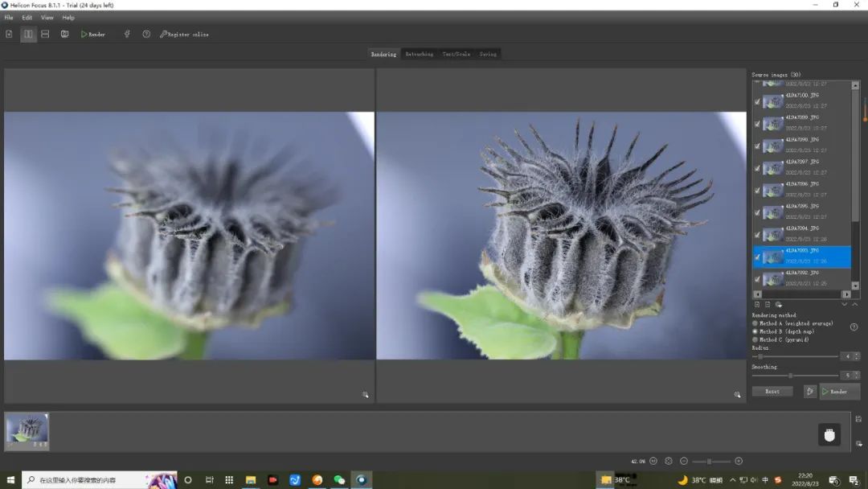
Task: Select Method A (weighted average)
Action: (x=755, y=323)
